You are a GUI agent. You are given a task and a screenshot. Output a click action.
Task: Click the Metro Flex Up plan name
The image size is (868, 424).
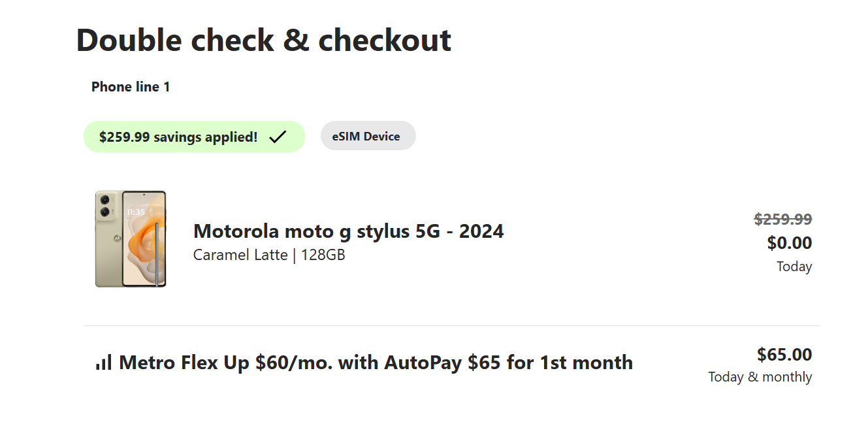coord(376,363)
